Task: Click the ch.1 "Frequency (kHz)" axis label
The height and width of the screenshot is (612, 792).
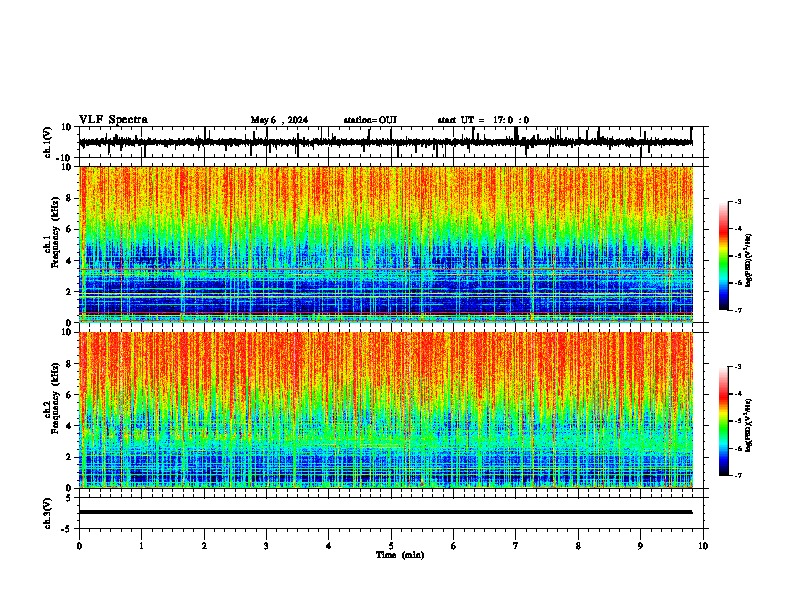Action: [55, 232]
